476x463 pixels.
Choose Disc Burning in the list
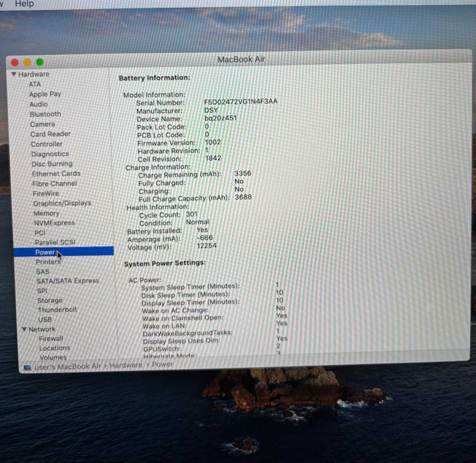(x=52, y=164)
